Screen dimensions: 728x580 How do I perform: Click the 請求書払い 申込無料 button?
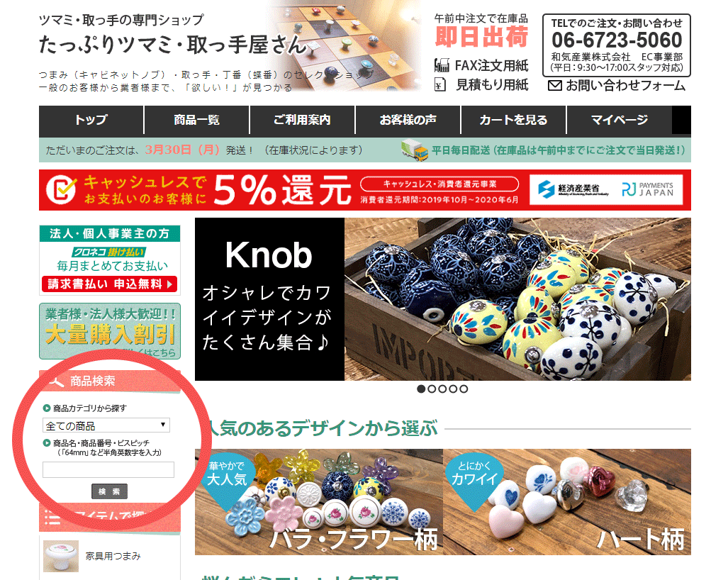pos(110,284)
